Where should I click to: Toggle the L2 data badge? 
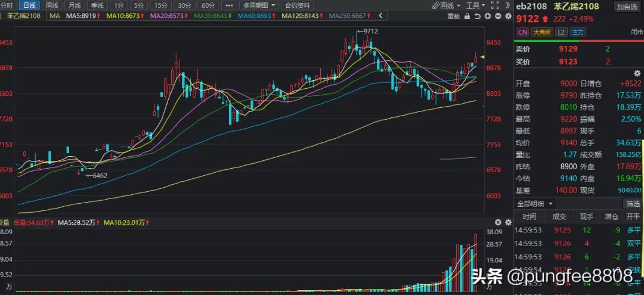(561, 32)
